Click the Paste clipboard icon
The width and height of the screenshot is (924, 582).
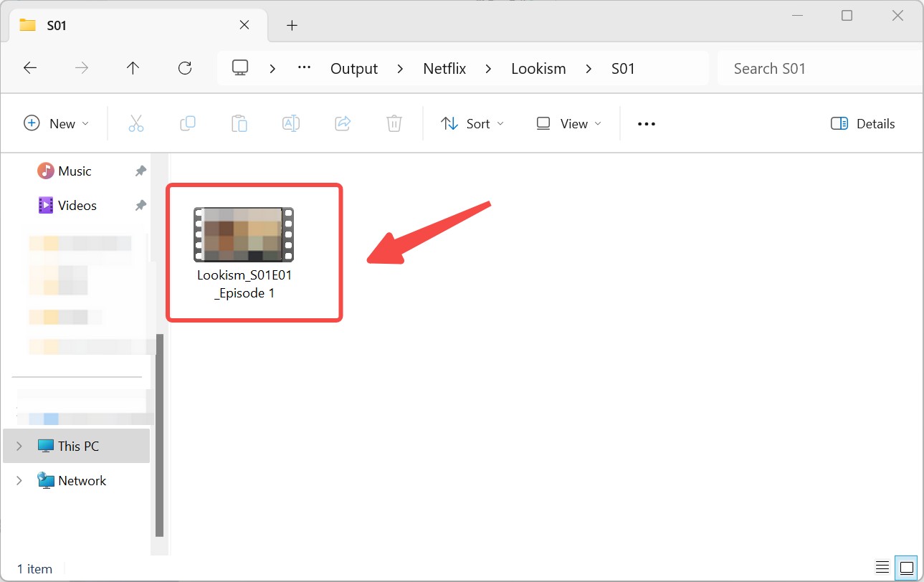tap(239, 123)
